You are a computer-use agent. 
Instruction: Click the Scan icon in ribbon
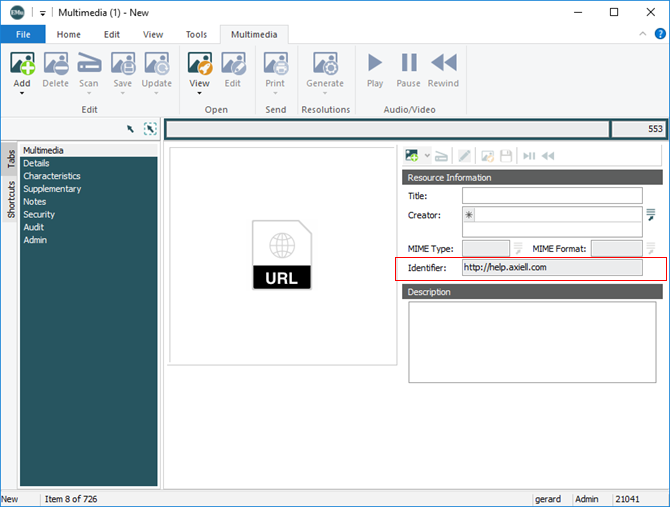(x=89, y=65)
